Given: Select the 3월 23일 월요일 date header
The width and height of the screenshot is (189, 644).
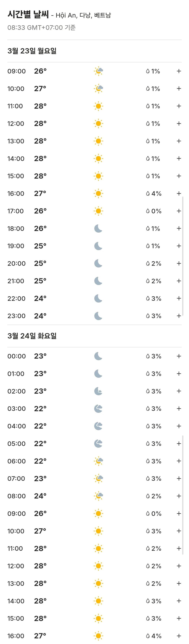Looking at the screenshot, I should (32, 51).
